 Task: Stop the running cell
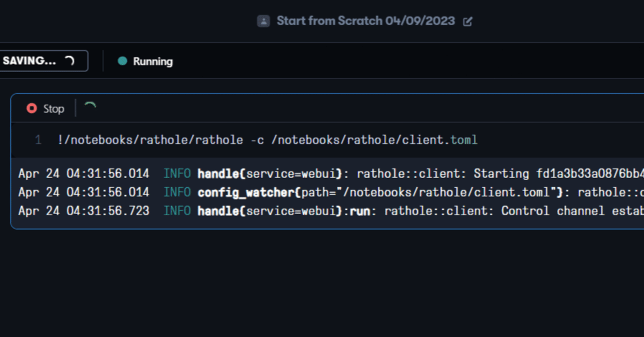[46, 108]
